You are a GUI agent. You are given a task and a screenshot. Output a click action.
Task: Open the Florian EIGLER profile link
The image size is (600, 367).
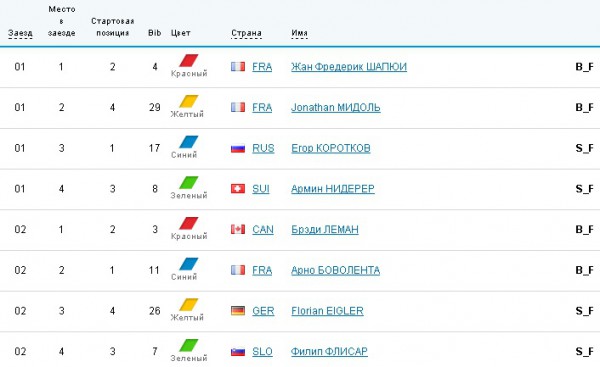coord(327,311)
